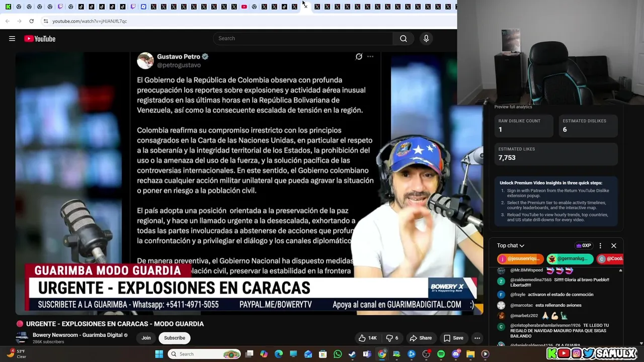Open Discord from the taskbar
This screenshot has height=362, width=644.
(456, 354)
